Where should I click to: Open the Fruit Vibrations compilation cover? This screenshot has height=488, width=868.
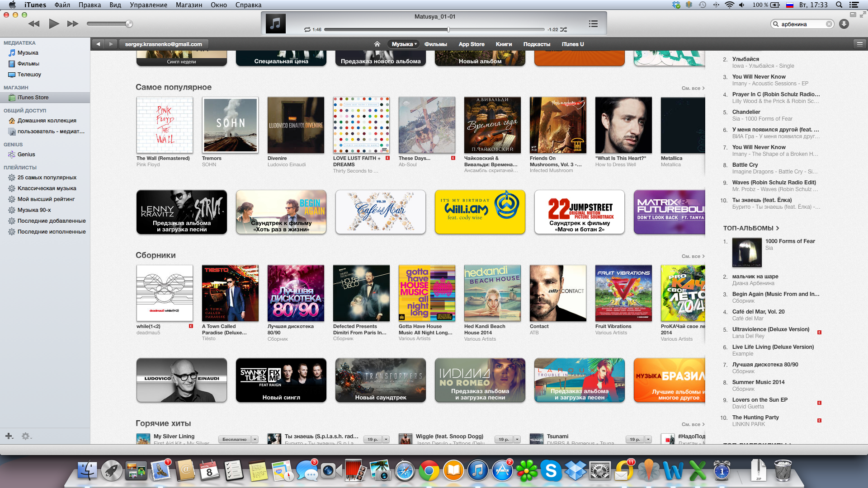(x=623, y=293)
